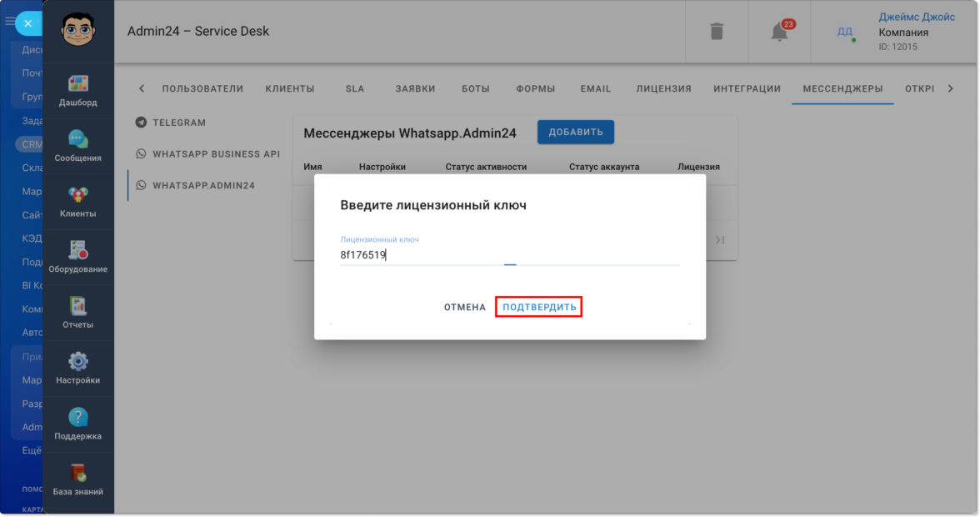Open the Отчеты sidebar section

tap(77, 313)
